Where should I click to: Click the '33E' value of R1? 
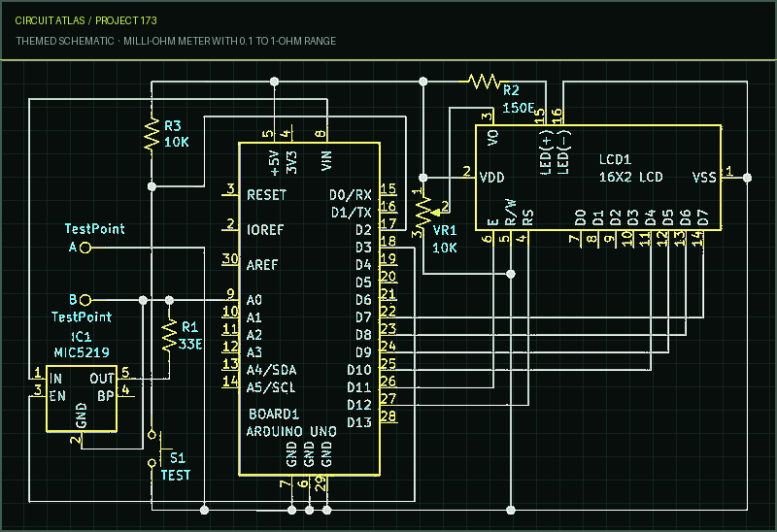pyautogui.click(x=190, y=344)
